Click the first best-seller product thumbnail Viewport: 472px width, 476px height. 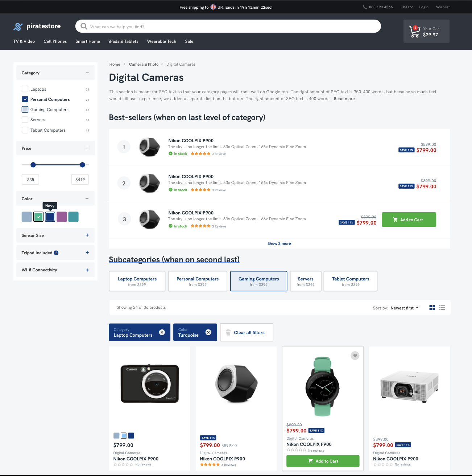[x=149, y=147]
